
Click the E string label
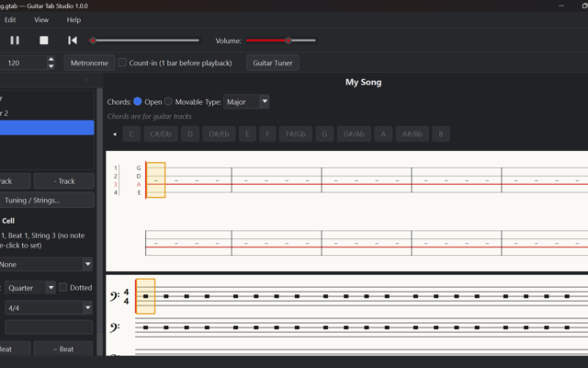point(139,192)
